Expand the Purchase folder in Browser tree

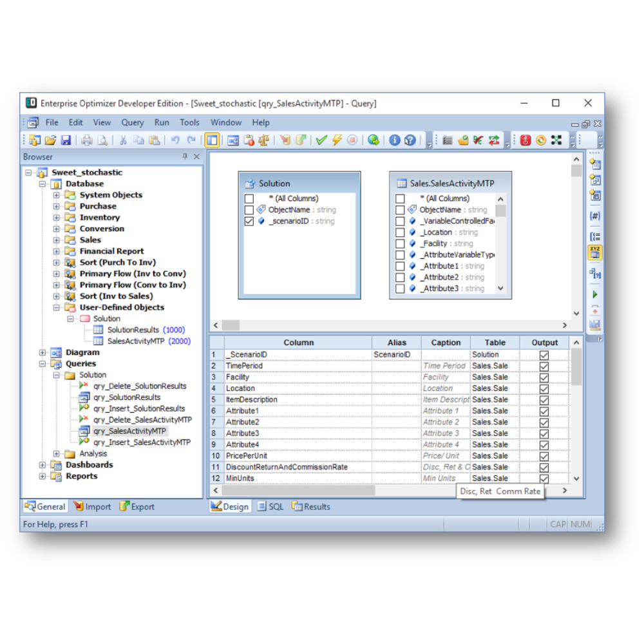(x=57, y=206)
